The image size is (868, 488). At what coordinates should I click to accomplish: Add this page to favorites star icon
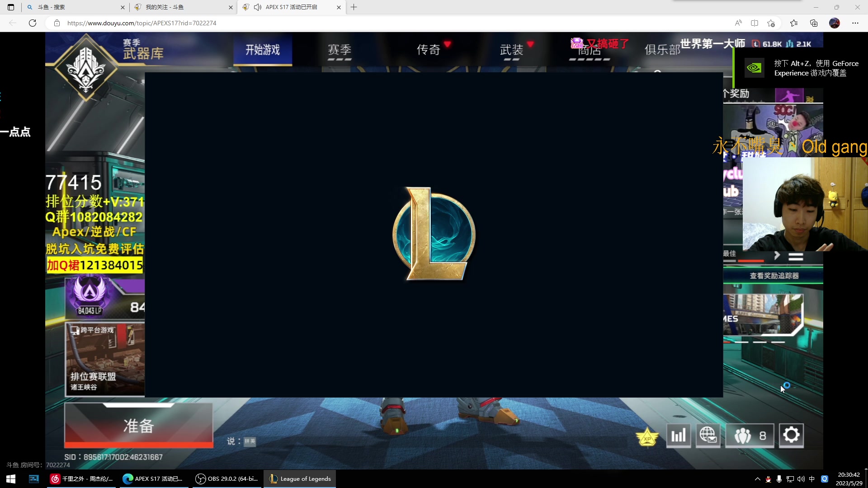tap(771, 23)
